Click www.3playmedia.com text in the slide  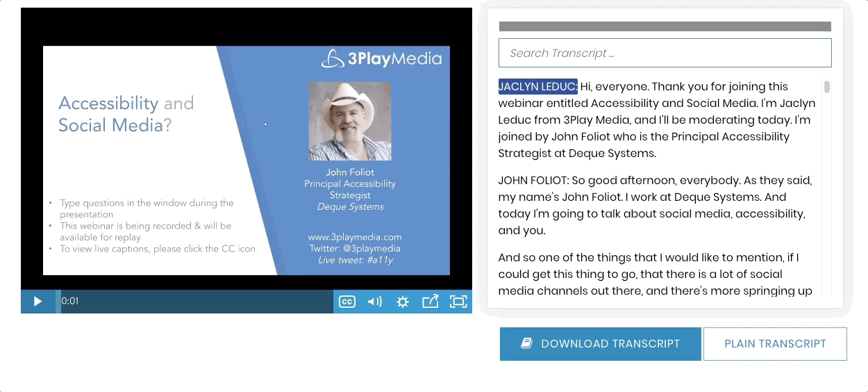click(355, 236)
